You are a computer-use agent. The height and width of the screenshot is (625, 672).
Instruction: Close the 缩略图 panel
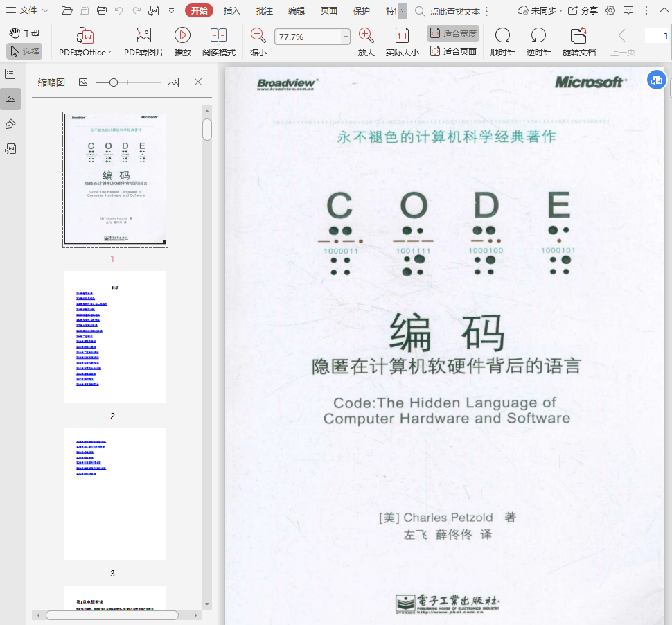[198, 82]
